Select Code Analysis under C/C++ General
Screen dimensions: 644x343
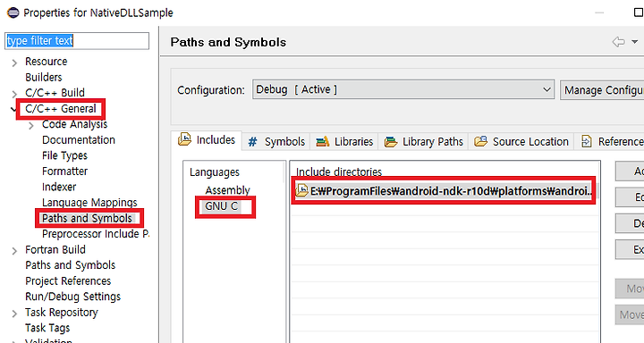(74, 124)
